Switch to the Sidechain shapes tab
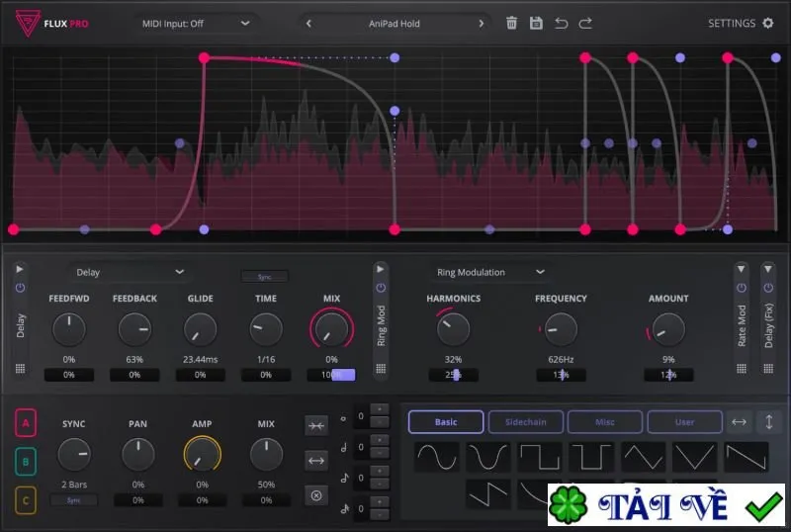Viewport: 791px width, 532px height. (526, 422)
